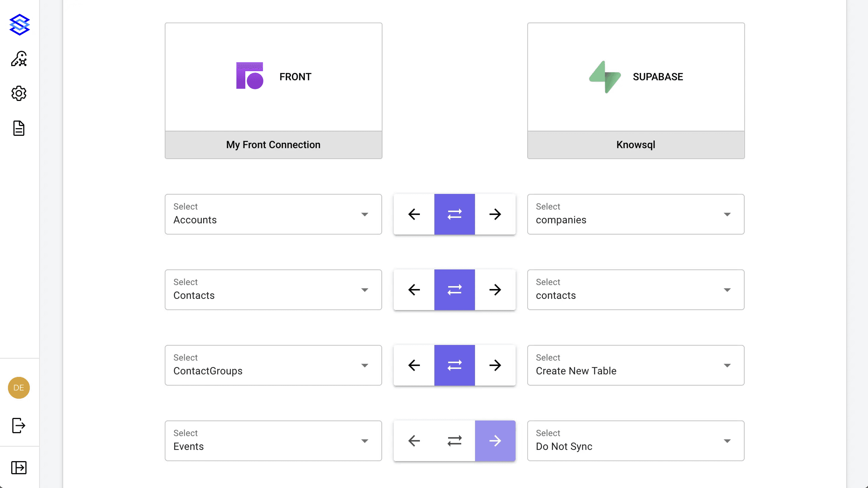The height and width of the screenshot is (488, 868).
Task: Set ContactGroups sync to bidirectional
Action: click(x=455, y=365)
